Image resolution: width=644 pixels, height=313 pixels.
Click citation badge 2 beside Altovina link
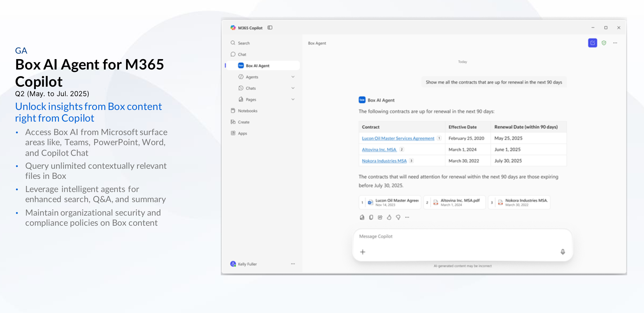(402, 149)
